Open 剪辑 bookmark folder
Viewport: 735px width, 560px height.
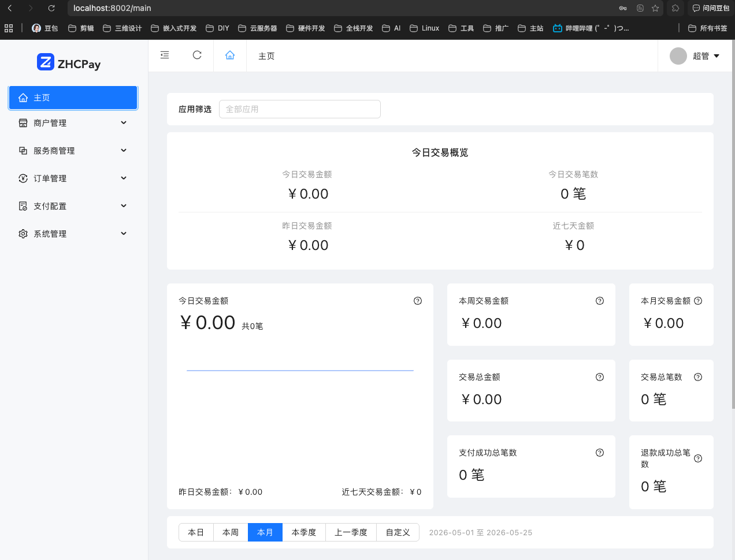[x=81, y=28]
